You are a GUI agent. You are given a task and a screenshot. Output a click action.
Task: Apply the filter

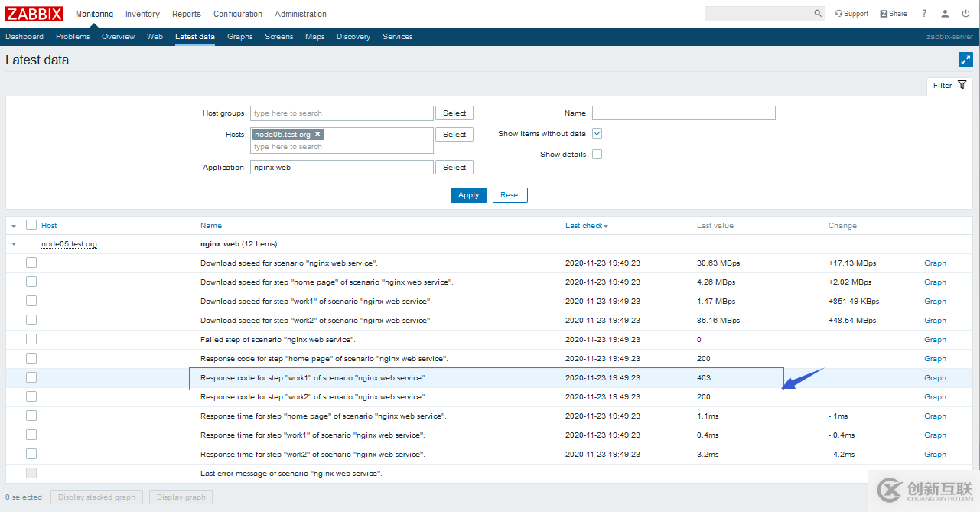pyautogui.click(x=468, y=195)
